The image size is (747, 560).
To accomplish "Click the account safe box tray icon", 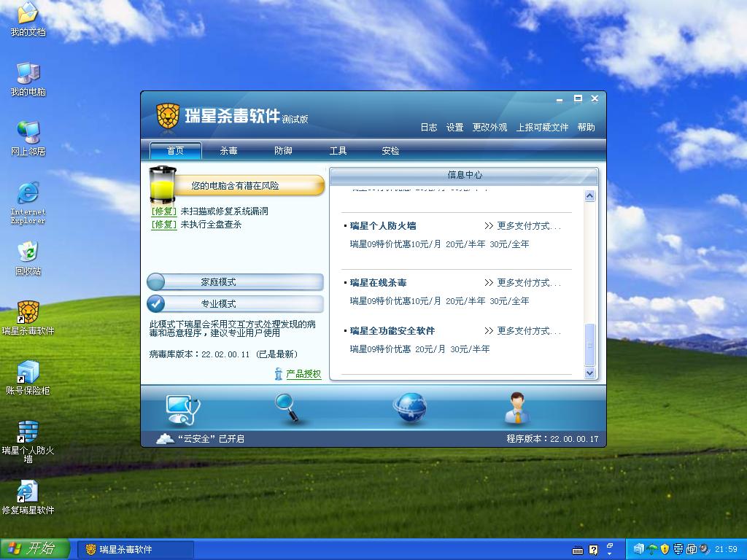I will pyautogui.click(x=639, y=550).
